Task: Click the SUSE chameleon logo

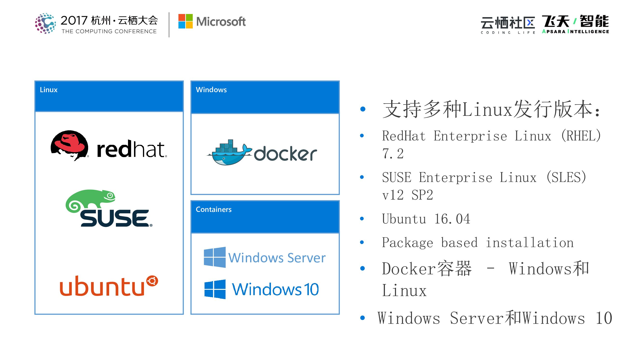Action: 109,208
